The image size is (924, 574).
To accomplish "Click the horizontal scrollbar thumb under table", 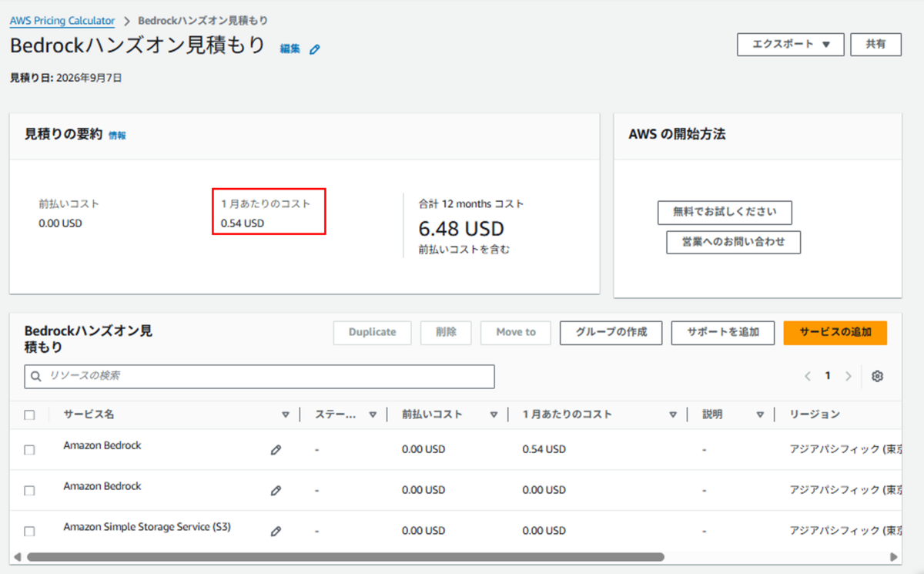I will (346, 556).
